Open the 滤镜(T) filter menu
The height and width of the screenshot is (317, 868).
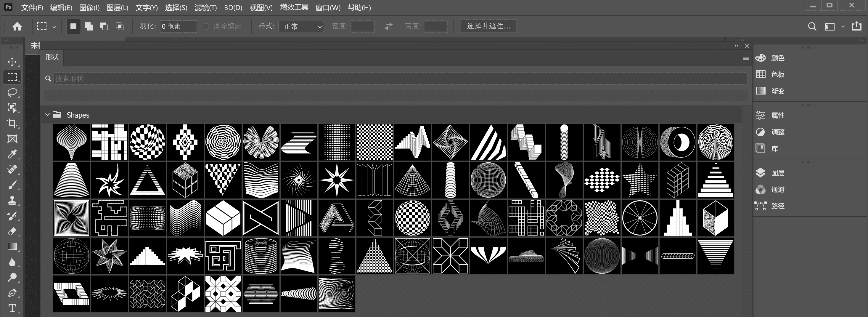coord(205,8)
